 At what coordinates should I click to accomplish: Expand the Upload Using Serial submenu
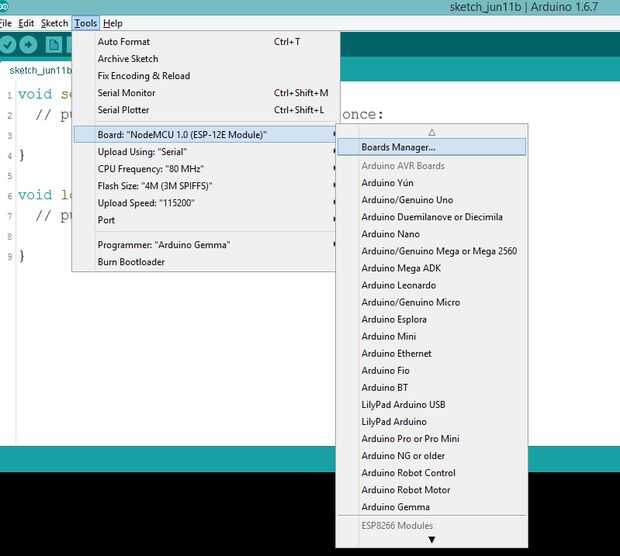pyautogui.click(x=206, y=152)
